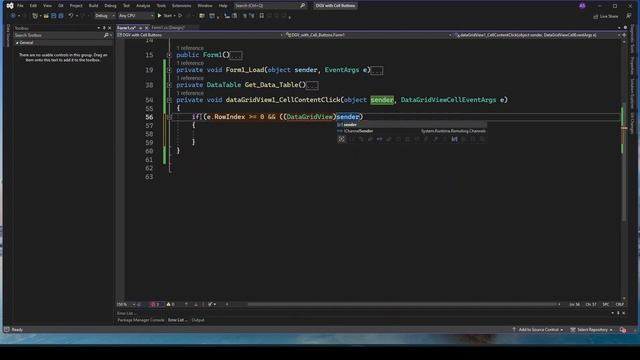This screenshot has height=360, width=640.
Task: Open the Build menu
Action: click(93, 6)
